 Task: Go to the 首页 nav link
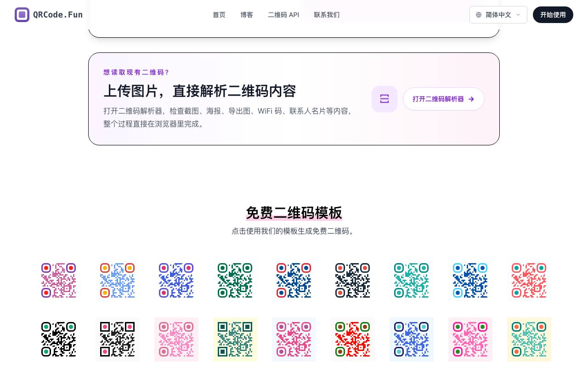[x=219, y=15]
